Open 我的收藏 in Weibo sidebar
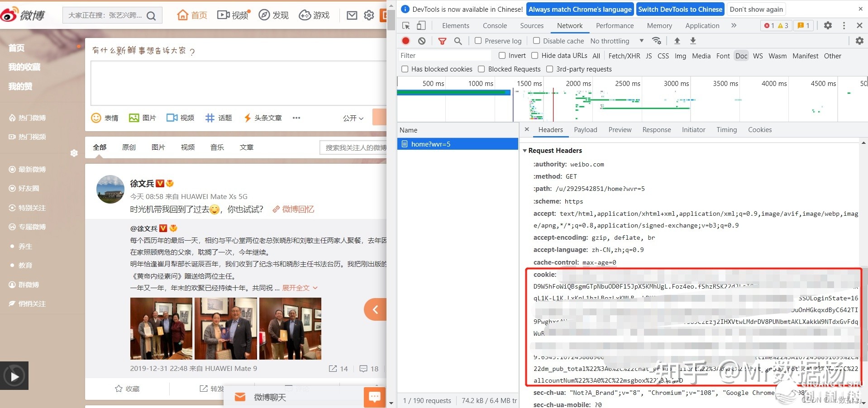Image resolution: width=868 pixels, height=408 pixels. tap(24, 67)
